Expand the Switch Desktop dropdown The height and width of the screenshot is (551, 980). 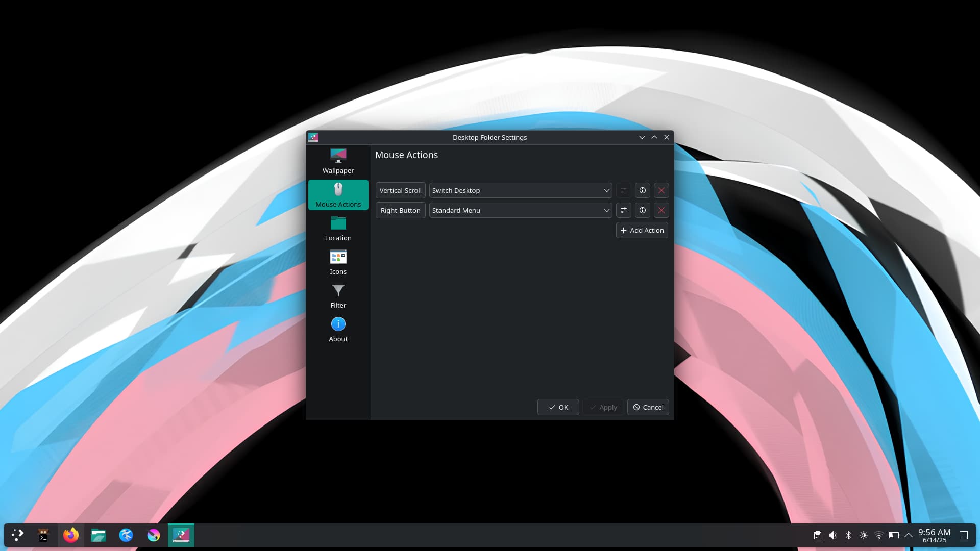tap(520, 190)
